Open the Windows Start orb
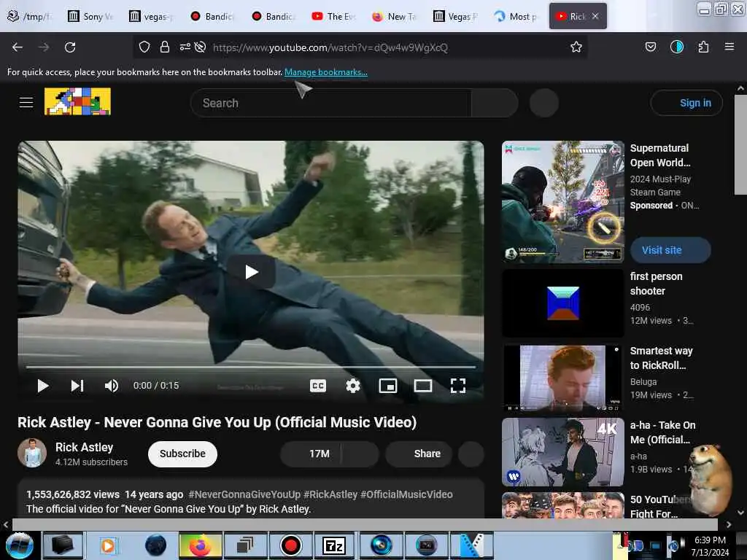747x560 pixels. click(x=20, y=545)
